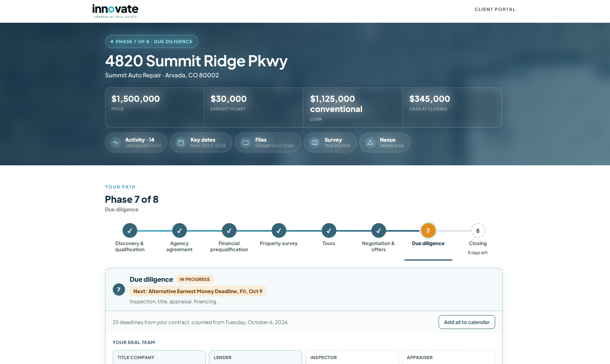
Task: Click the 4820 Summit Ridge Pkwy heading
Action: tap(196, 61)
